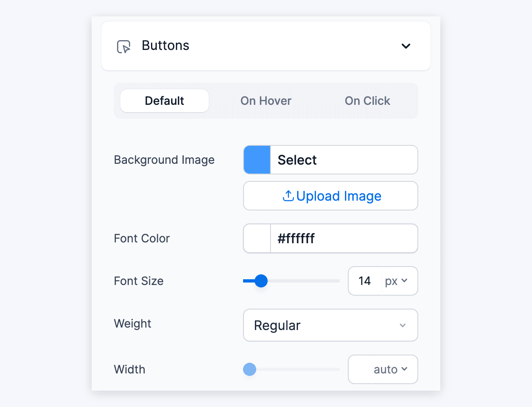Click the Width label
The width and height of the screenshot is (532, 407).
pos(130,369)
